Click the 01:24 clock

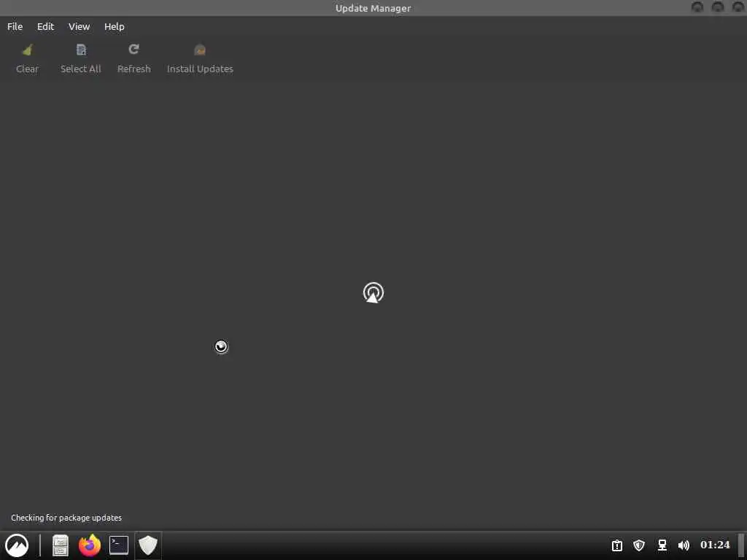(x=715, y=545)
